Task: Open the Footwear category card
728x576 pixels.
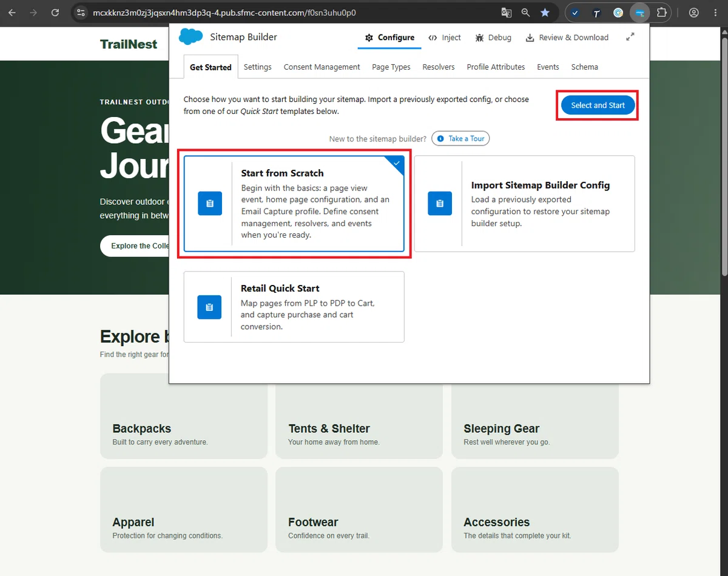Action: click(x=359, y=510)
